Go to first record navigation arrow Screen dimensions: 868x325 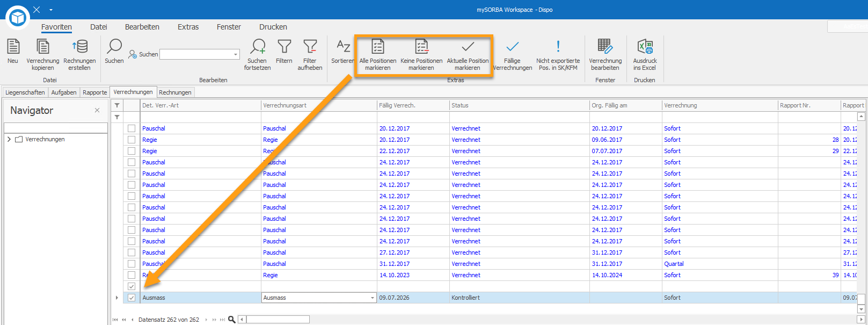(115, 320)
